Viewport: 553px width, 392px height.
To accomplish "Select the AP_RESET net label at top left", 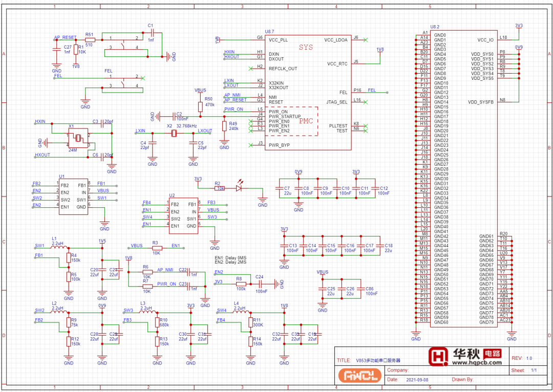I will pyautogui.click(x=65, y=37).
